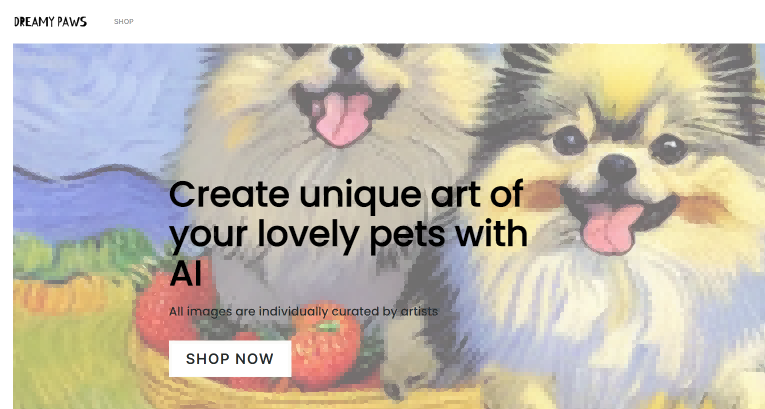765x409 pixels.
Task: Click the right dog's pink tongue
Action: pyautogui.click(x=612, y=226)
